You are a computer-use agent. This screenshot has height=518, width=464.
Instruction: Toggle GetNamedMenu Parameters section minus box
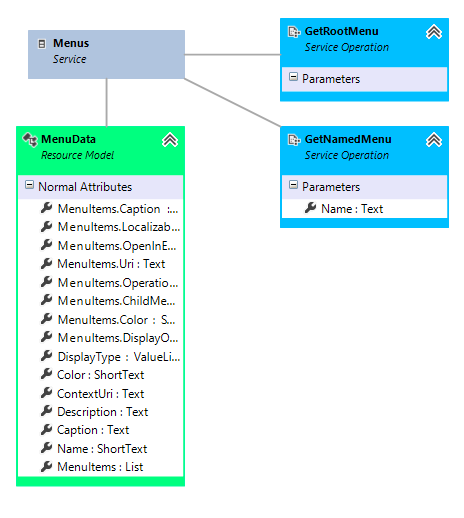[x=293, y=185]
